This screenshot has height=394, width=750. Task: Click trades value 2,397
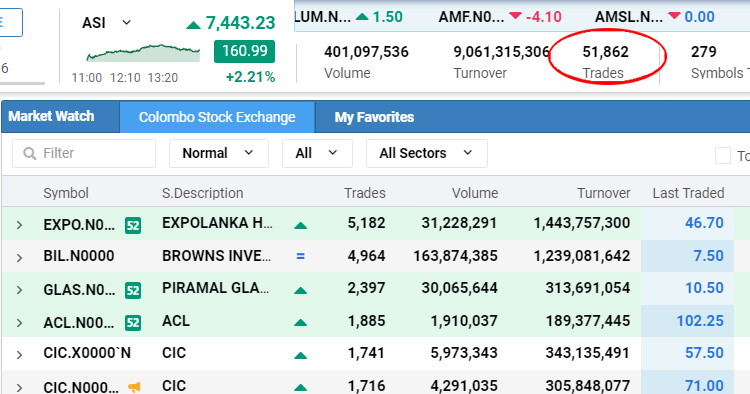pos(366,288)
